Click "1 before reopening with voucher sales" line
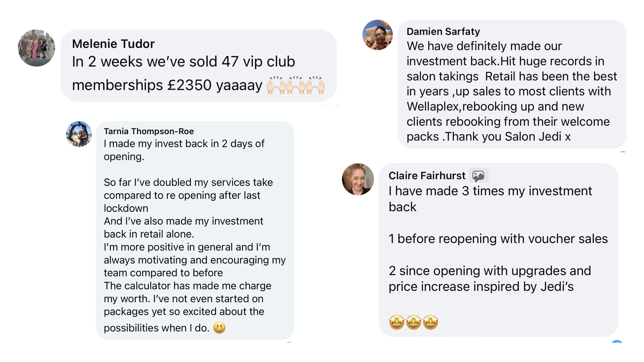The image size is (644, 362). click(498, 239)
